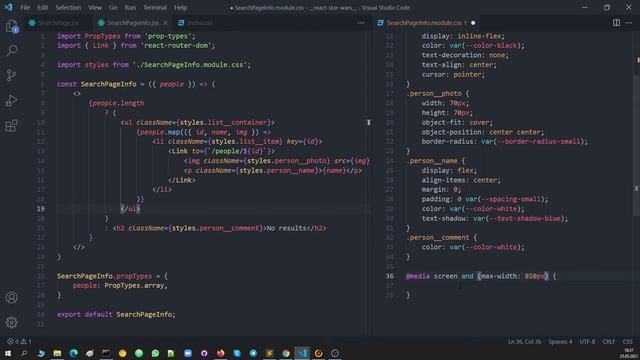
Task: Click the VS Code logo icon
Action: pyautogui.click(x=8, y=7)
